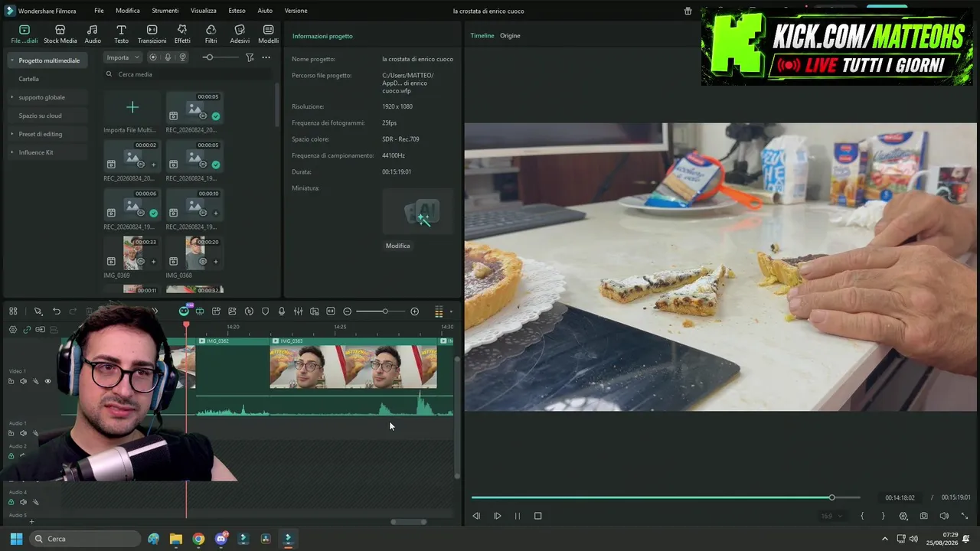Mute the Video 1 track audio
Screen dimensions: 980x551
pyautogui.click(x=23, y=381)
